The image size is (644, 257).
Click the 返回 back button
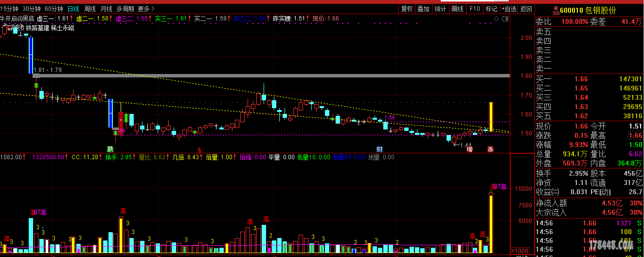click(x=526, y=9)
